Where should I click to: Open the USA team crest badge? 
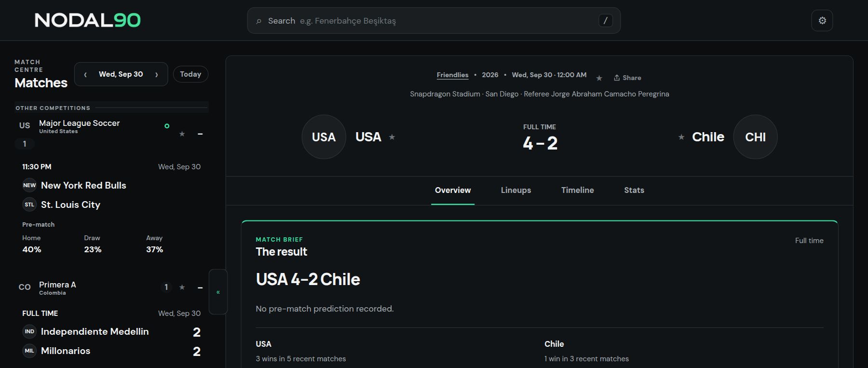click(x=324, y=137)
